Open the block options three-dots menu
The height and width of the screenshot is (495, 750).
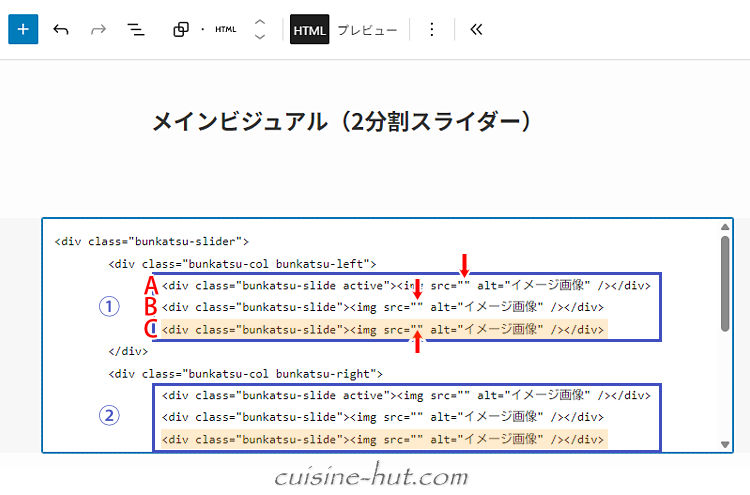[x=431, y=30]
